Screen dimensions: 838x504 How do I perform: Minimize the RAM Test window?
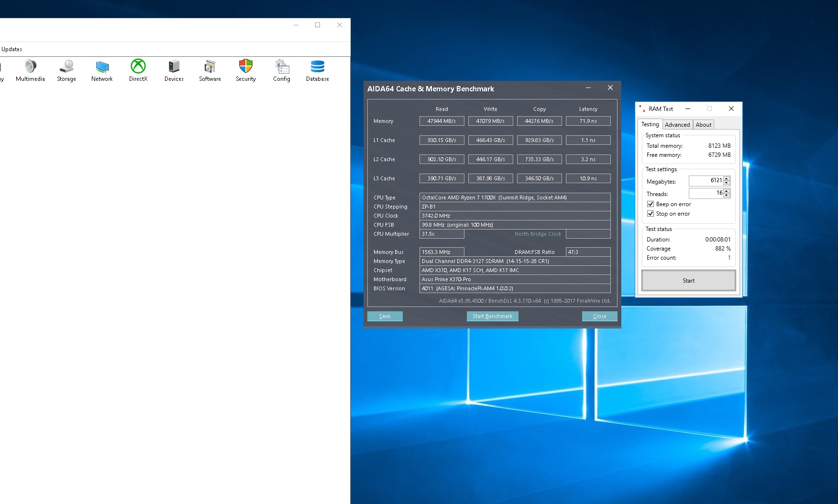pyautogui.click(x=688, y=109)
